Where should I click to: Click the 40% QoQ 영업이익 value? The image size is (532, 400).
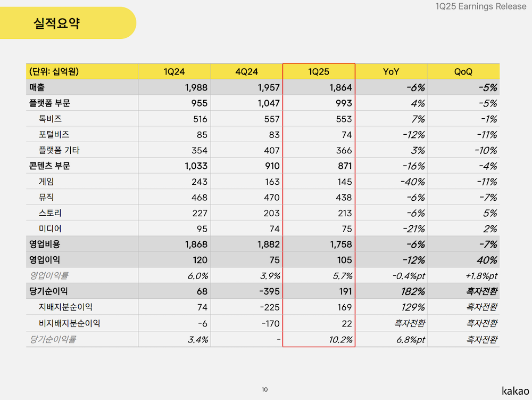[x=487, y=260]
